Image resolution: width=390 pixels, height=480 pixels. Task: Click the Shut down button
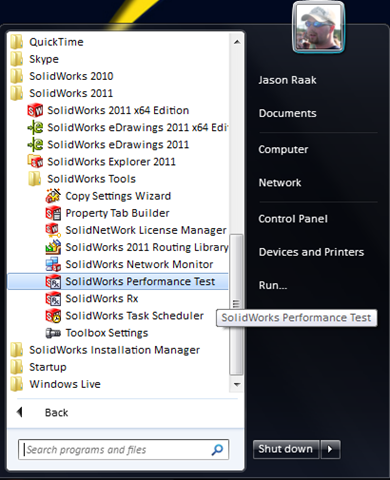tap(286, 449)
